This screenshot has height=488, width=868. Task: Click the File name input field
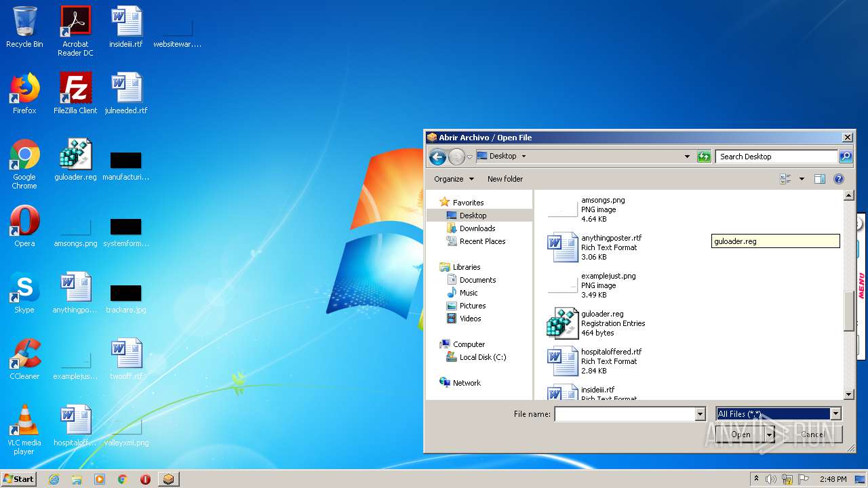625,414
